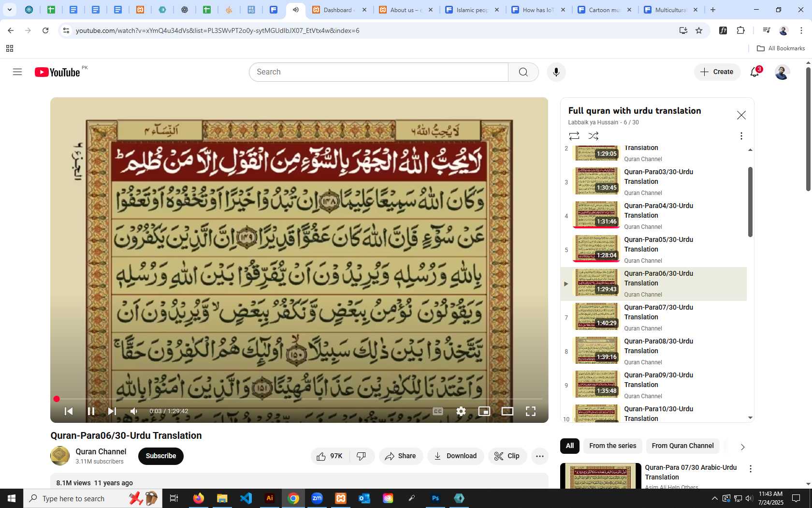Create a clip of the video
Image resolution: width=812 pixels, height=508 pixels.
(507, 456)
